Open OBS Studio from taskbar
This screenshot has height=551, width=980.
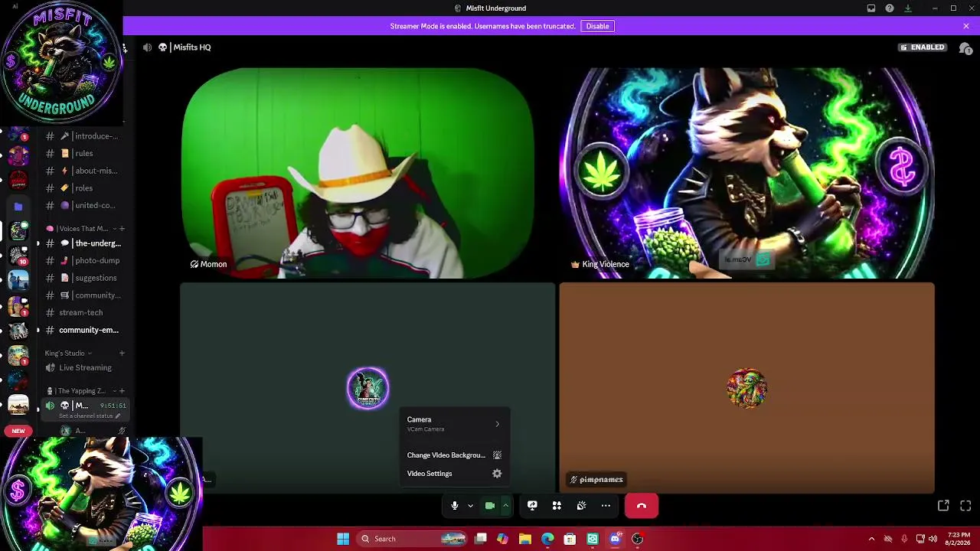(x=637, y=539)
